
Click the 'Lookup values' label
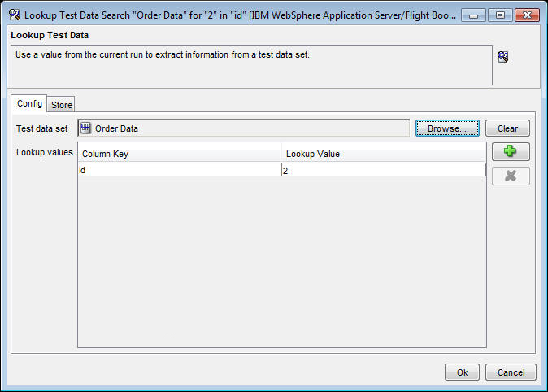tap(45, 152)
